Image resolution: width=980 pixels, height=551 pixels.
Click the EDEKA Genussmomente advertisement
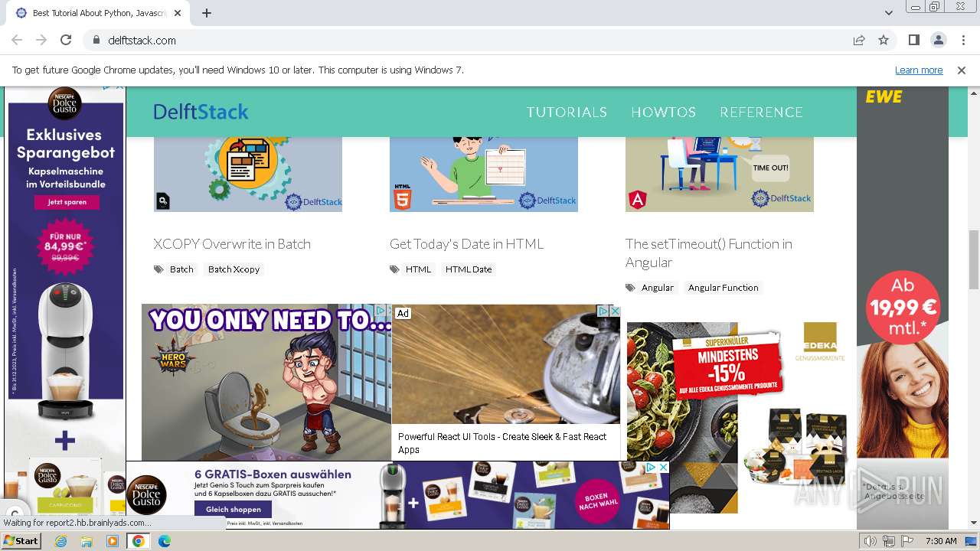(737, 417)
